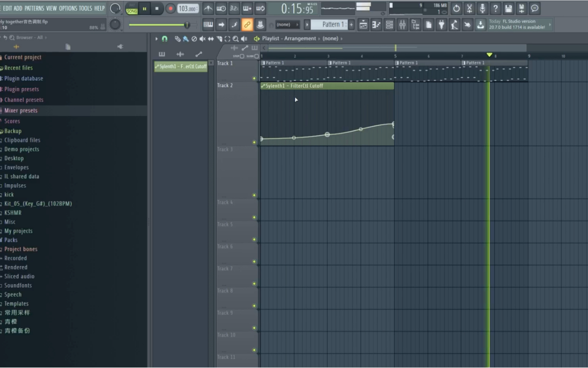Open the Mixer view icon

(402, 25)
